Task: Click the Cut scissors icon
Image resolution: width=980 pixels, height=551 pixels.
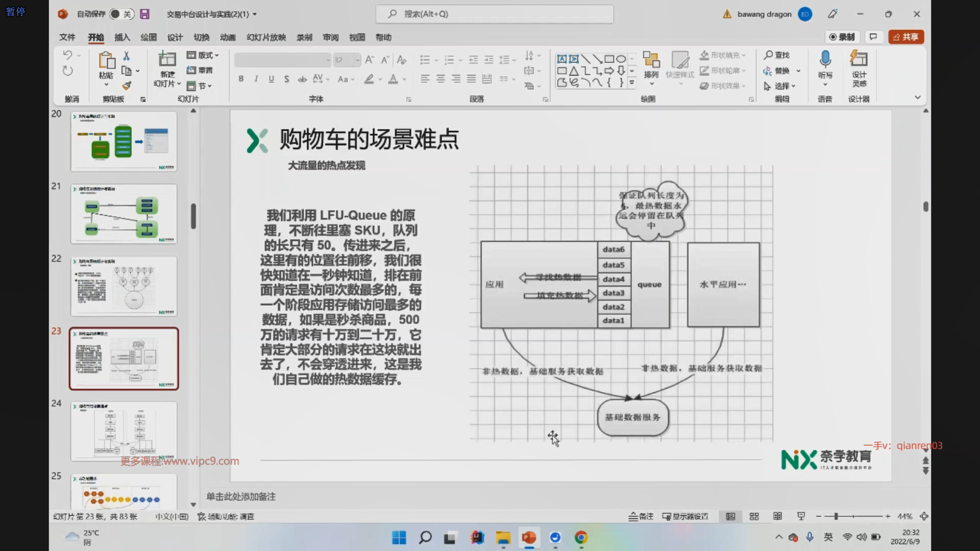Action: (127, 56)
